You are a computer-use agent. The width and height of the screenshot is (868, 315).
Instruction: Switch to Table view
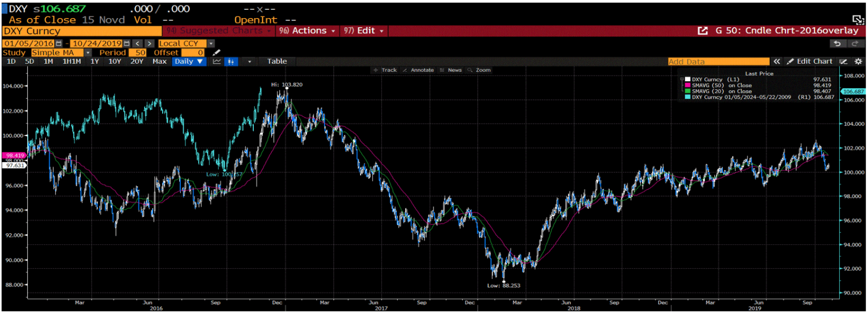point(277,62)
